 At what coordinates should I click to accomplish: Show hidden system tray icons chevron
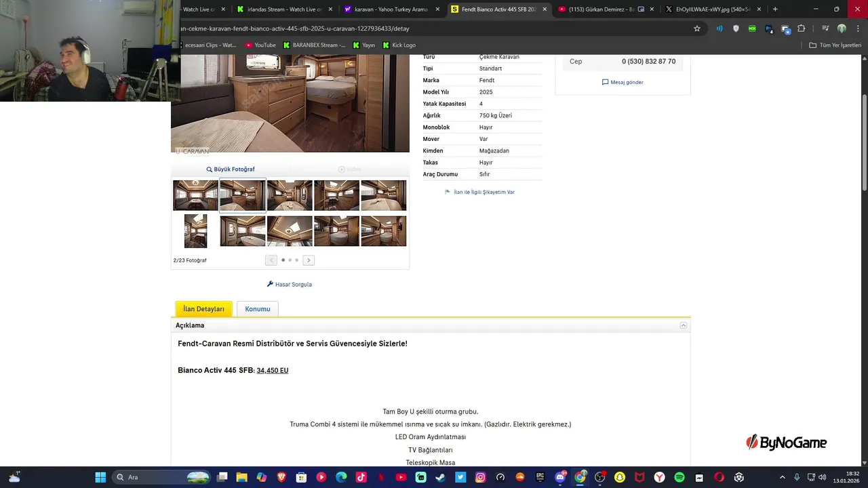[783, 477]
